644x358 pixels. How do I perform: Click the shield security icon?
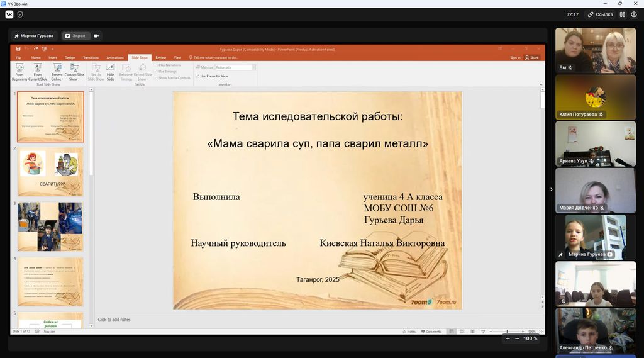click(21, 14)
